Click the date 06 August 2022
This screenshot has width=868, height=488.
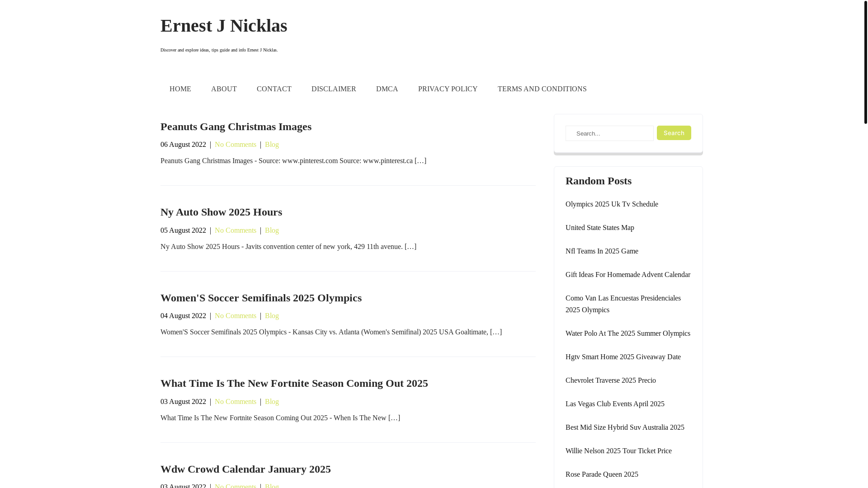(x=183, y=145)
